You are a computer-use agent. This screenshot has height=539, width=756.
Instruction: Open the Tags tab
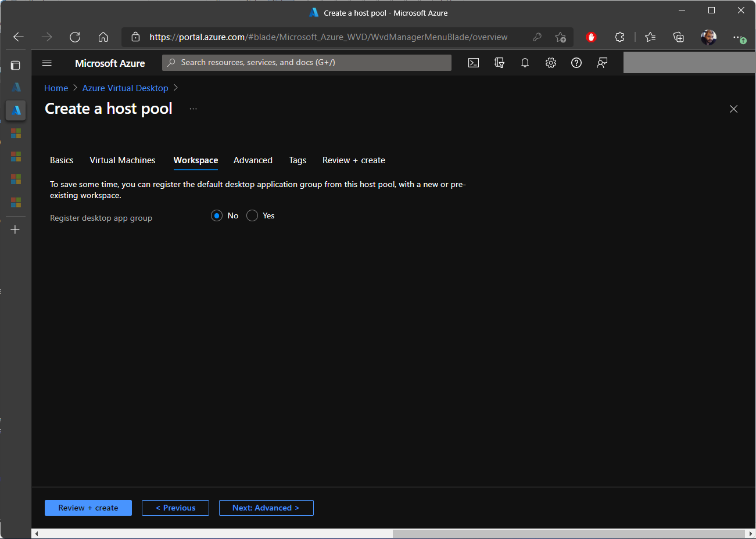tap(298, 160)
